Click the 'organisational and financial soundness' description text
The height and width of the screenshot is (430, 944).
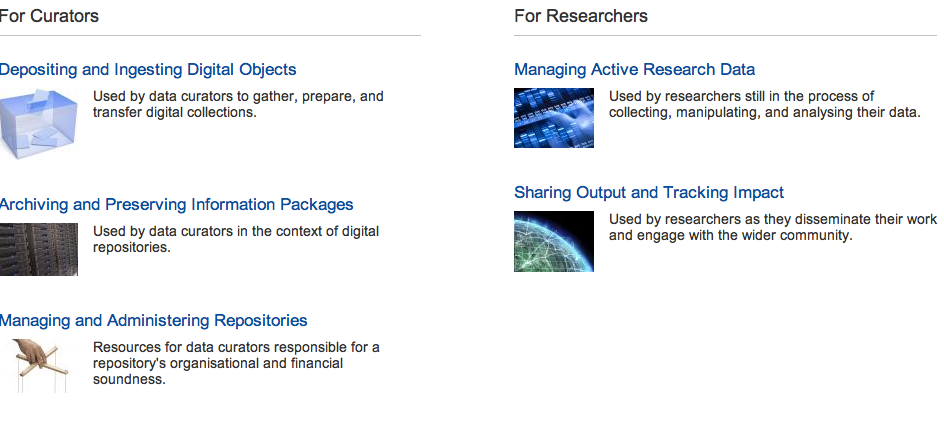236,363
